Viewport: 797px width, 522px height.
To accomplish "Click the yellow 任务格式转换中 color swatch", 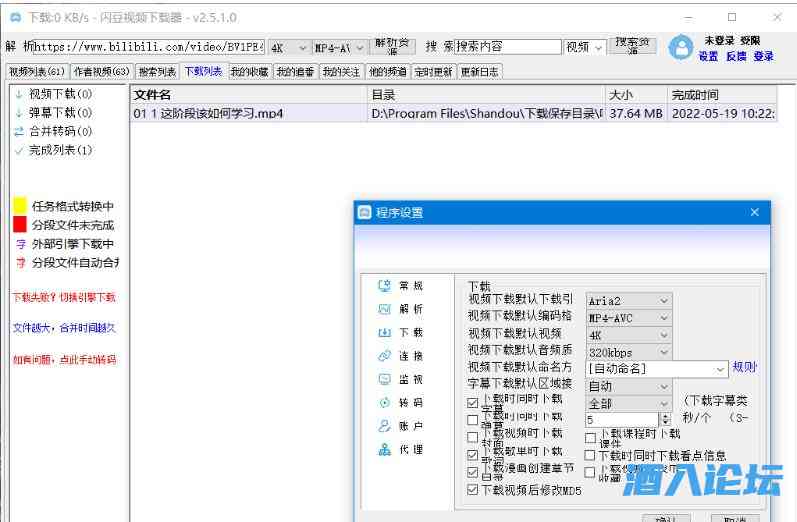I will pyautogui.click(x=19, y=205).
